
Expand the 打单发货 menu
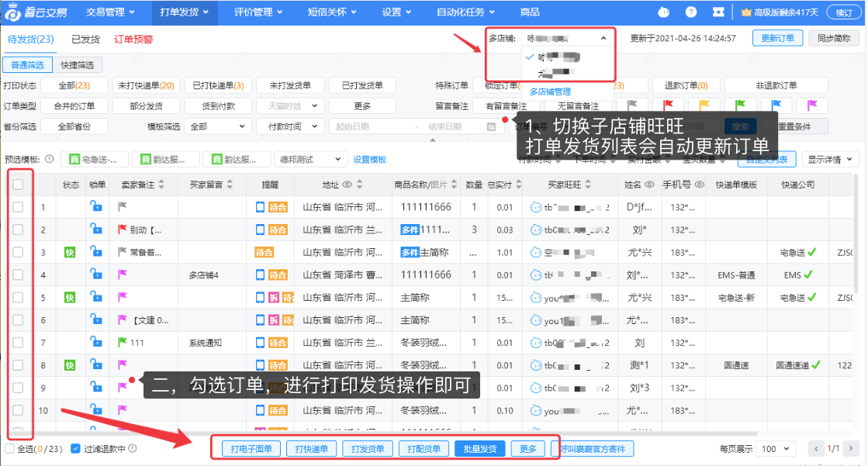coord(185,12)
